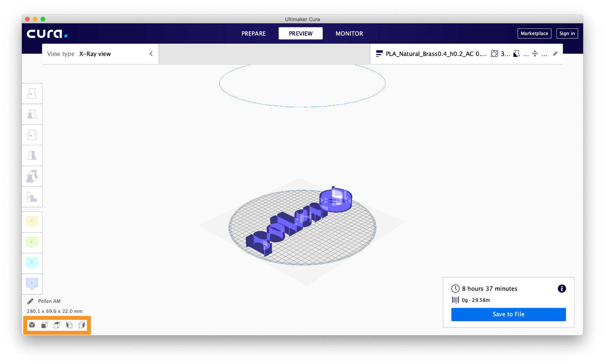The image size is (605, 364).
Task: Click the Cura logo
Action: click(47, 34)
